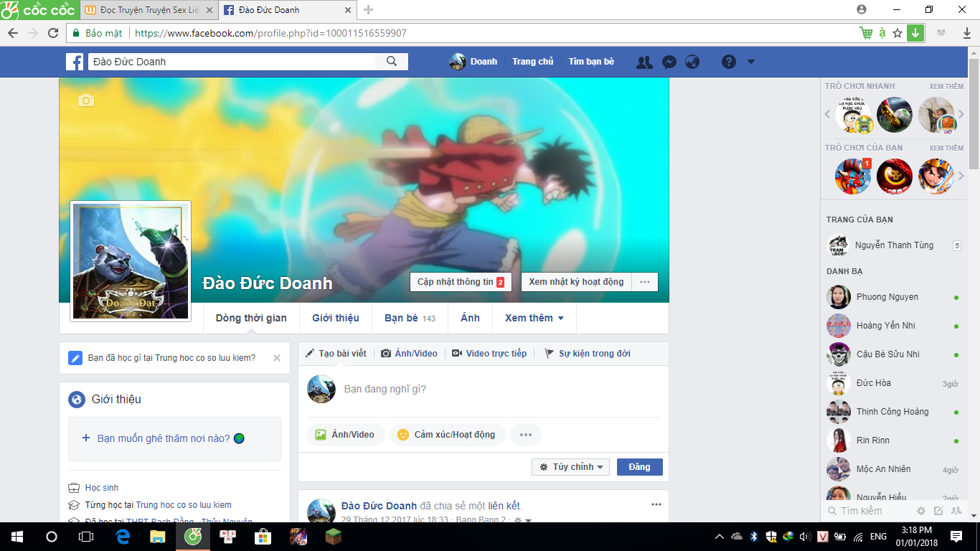This screenshot has width=980, height=551.
Task: Click new message compose icon in chat
Action: pos(938,511)
